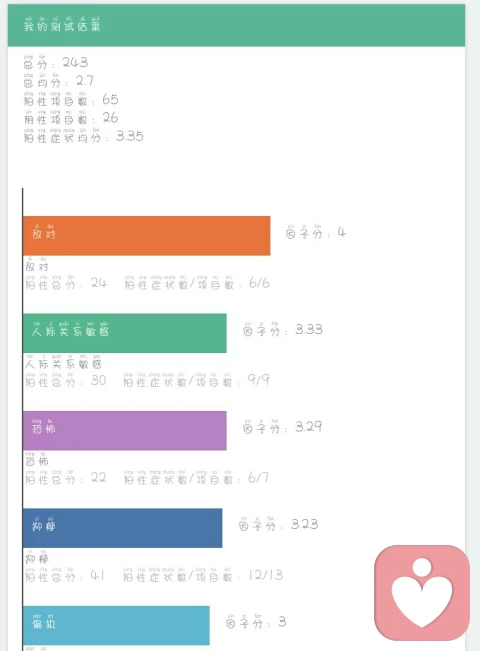The height and width of the screenshot is (651, 480).
Task: Select the purple 恐怖 bar
Action: tap(125, 431)
